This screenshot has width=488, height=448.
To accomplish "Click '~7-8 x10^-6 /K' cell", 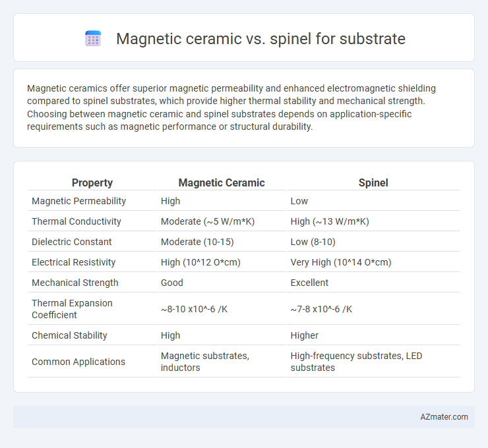I will click(x=321, y=309).
